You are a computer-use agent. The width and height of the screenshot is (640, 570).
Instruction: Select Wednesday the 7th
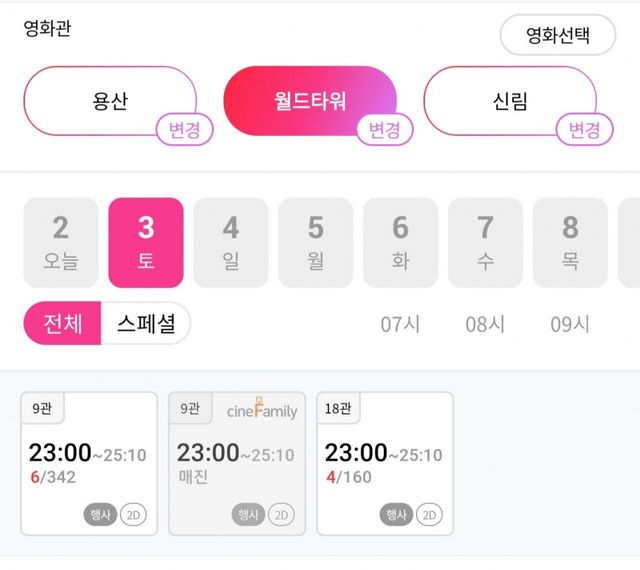tap(486, 242)
